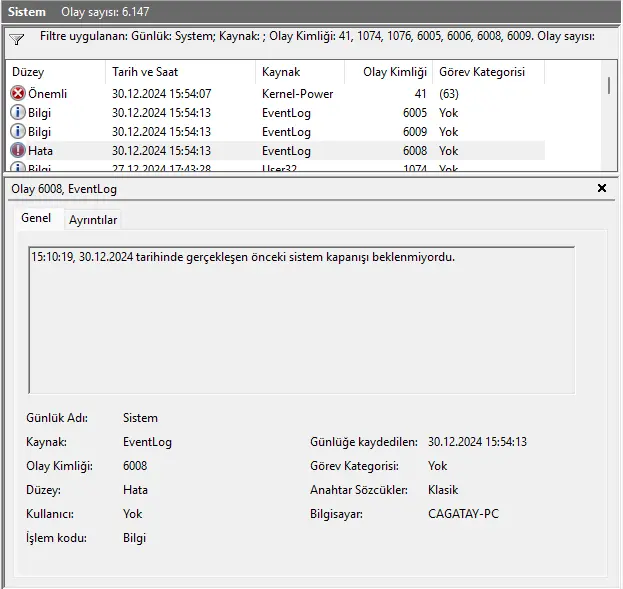
Task: Close the Olay 6008 details pane
Action: tap(602, 188)
